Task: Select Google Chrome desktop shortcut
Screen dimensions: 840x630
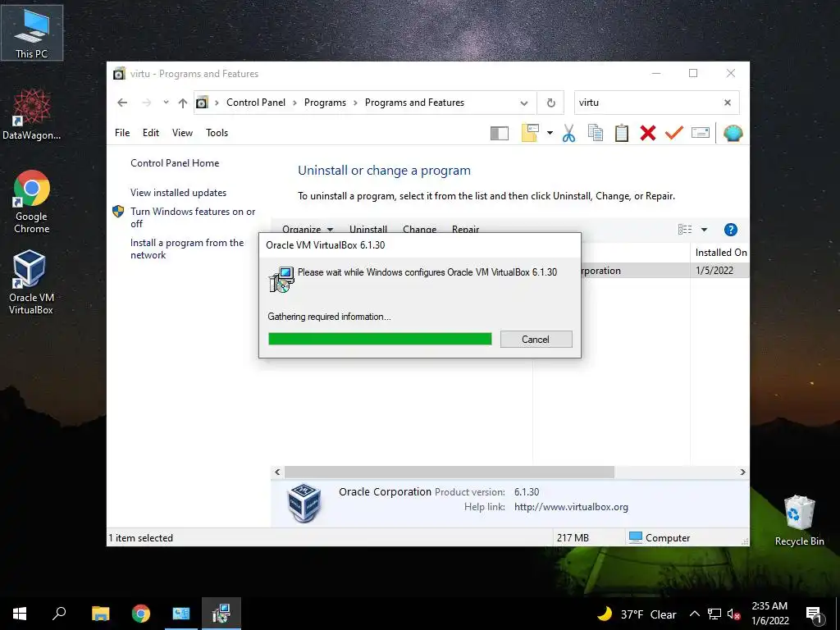Action: pos(32,202)
